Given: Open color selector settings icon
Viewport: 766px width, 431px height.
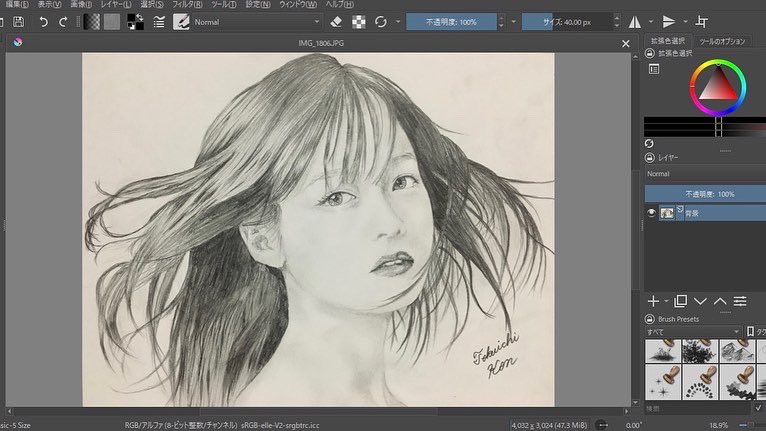Looking at the screenshot, I should pos(654,69).
